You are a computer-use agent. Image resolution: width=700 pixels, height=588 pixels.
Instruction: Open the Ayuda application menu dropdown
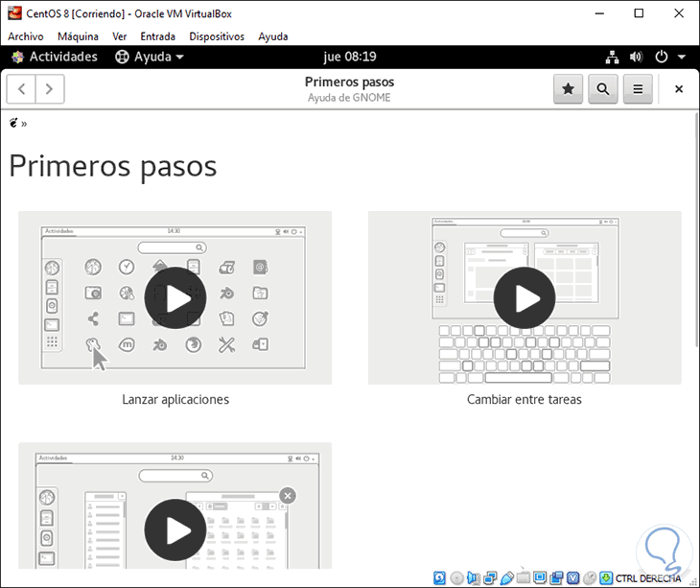click(150, 57)
